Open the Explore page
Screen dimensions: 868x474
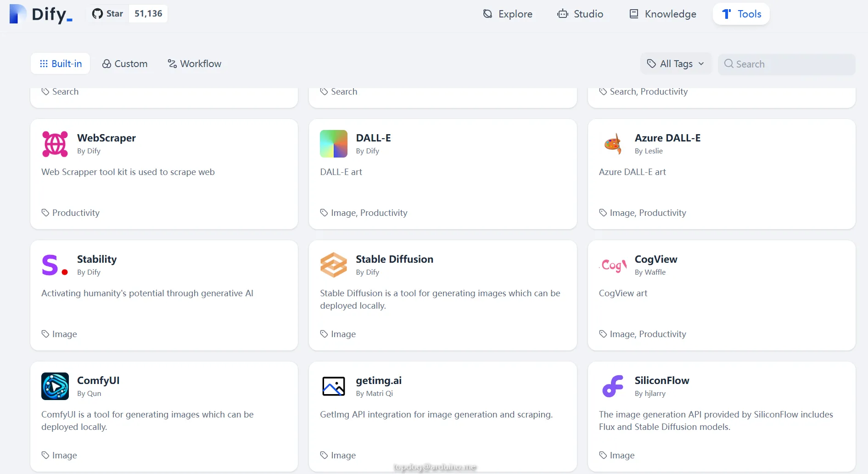(508, 14)
